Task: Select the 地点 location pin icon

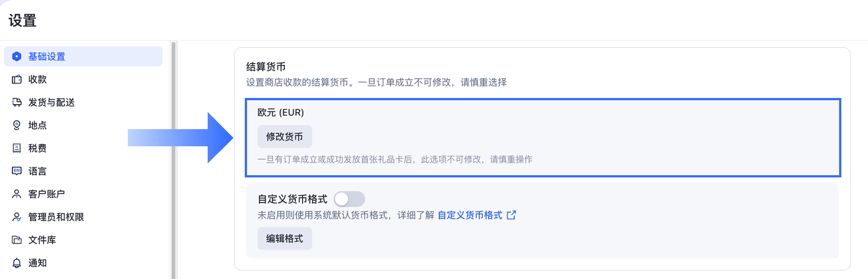Action: pyautogui.click(x=17, y=125)
